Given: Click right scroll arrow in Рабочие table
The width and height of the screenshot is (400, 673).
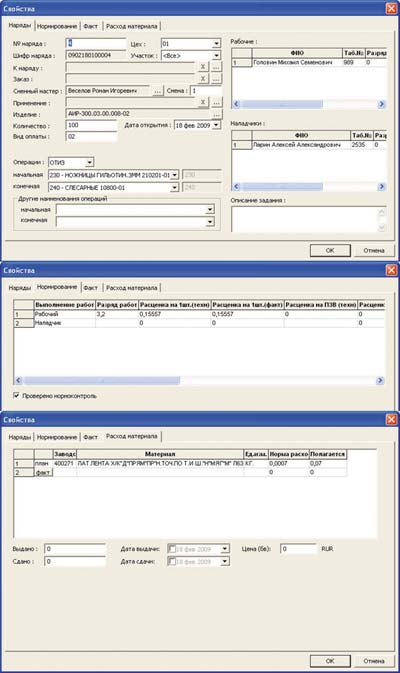Looking at the screenshot, I should [381, 104].
